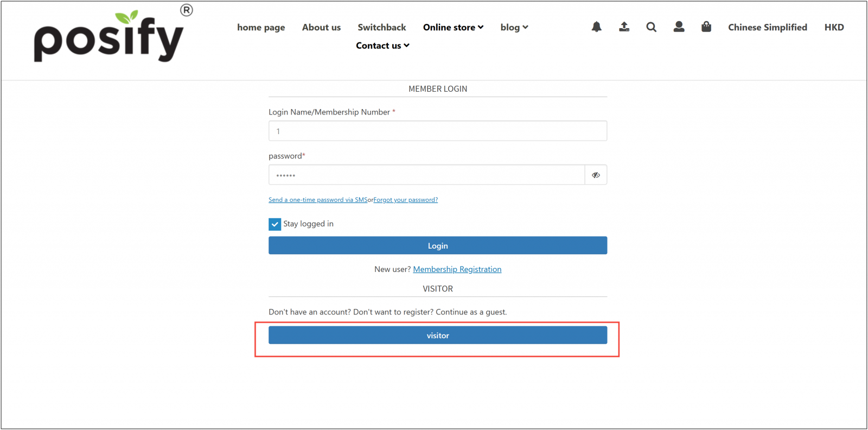Expand the blog menu dropdown
Image resolution: width=868 pixels, height=430 pixels.
tap(514, 27)
